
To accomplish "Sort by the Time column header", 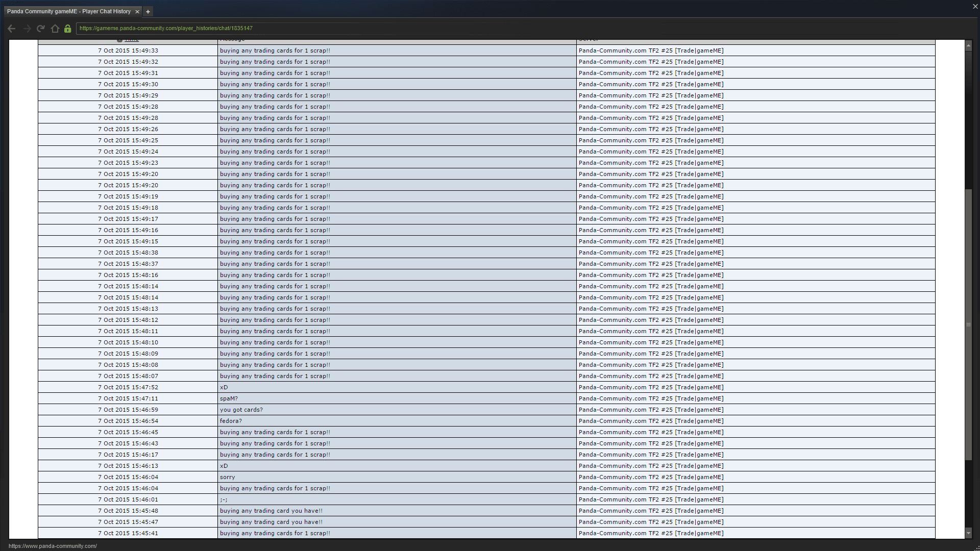I will tap(132, 40).
